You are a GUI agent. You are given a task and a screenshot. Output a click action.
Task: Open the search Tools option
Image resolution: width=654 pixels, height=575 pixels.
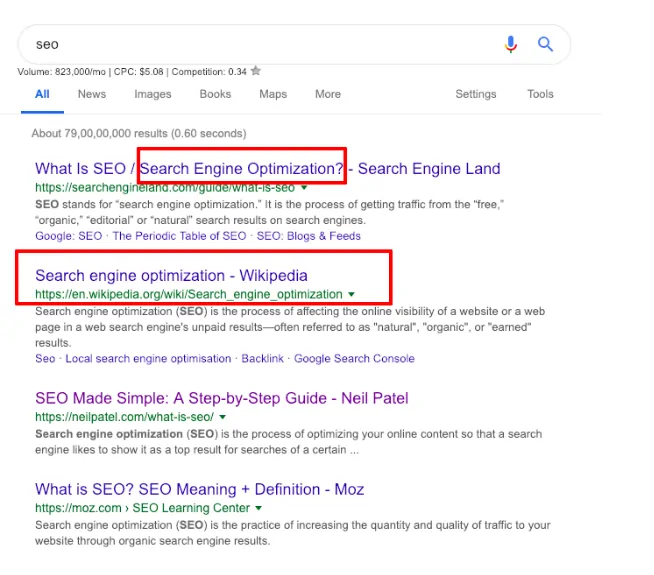point(540,94)
